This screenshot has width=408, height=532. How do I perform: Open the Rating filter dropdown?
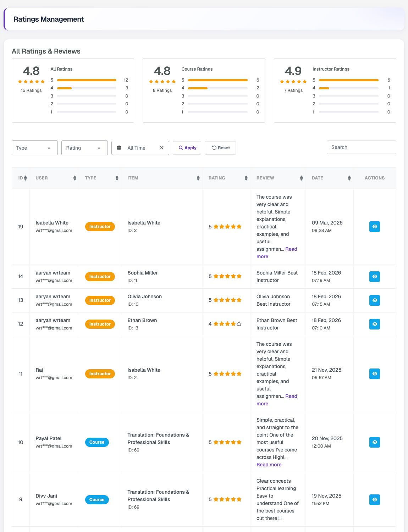[x=84, y=148]
